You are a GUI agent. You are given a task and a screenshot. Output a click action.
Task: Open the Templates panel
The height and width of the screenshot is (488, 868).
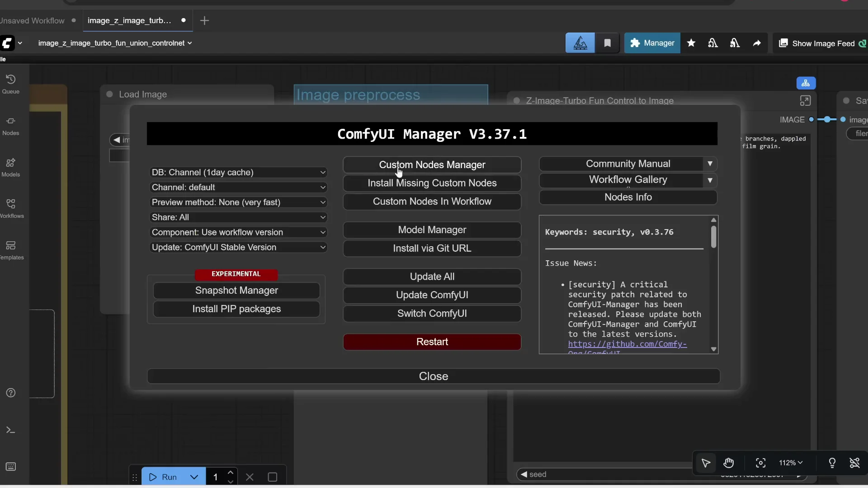(x=11, y=249)
